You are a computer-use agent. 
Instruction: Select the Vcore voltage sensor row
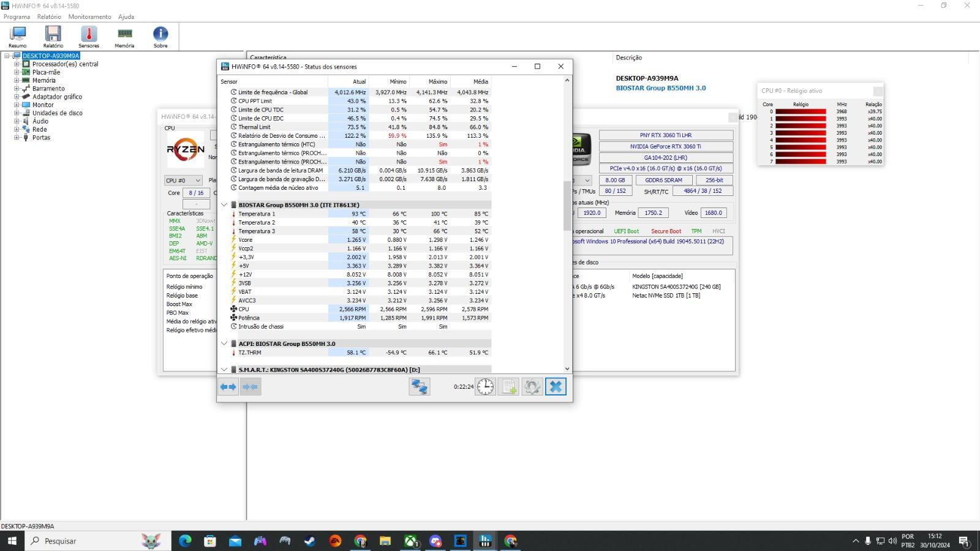click(x=355, y=240)
